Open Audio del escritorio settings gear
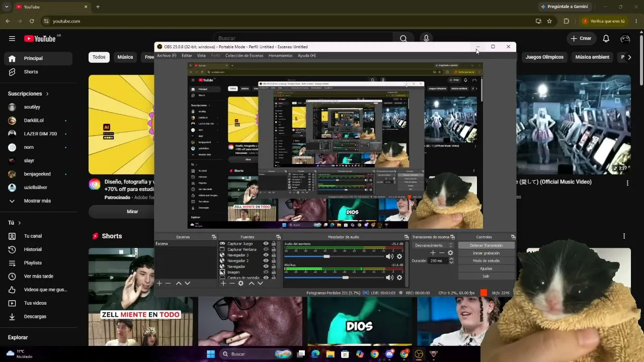The image size is (644, 362). [399, 256]
